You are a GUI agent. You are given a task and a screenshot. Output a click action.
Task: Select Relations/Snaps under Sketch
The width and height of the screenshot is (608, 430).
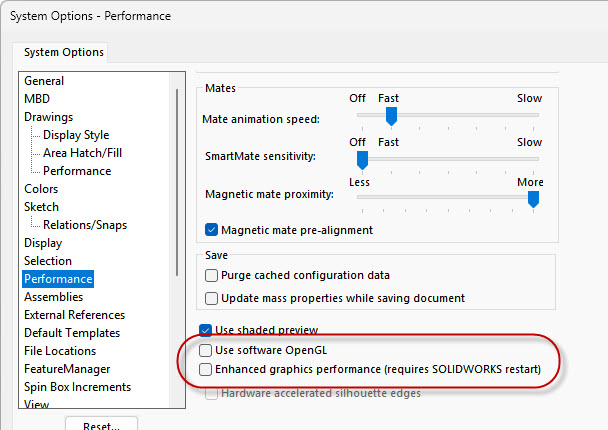(85, 225)
